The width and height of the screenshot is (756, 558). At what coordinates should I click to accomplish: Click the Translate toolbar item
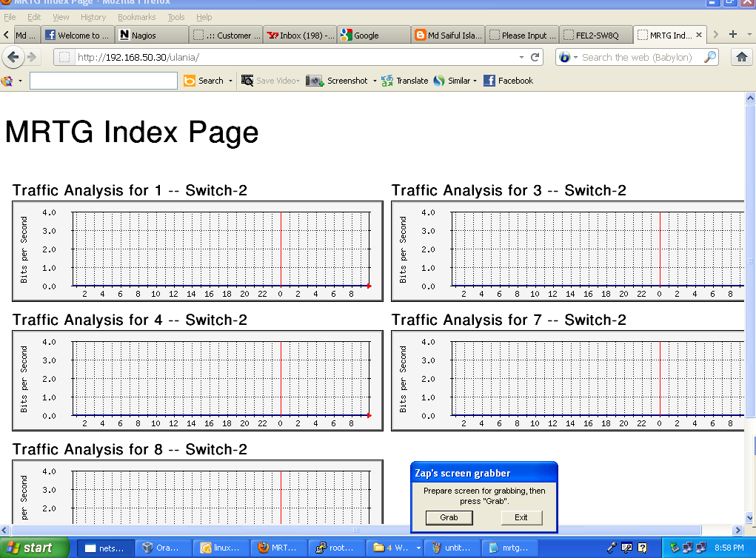tap(404, 81)
